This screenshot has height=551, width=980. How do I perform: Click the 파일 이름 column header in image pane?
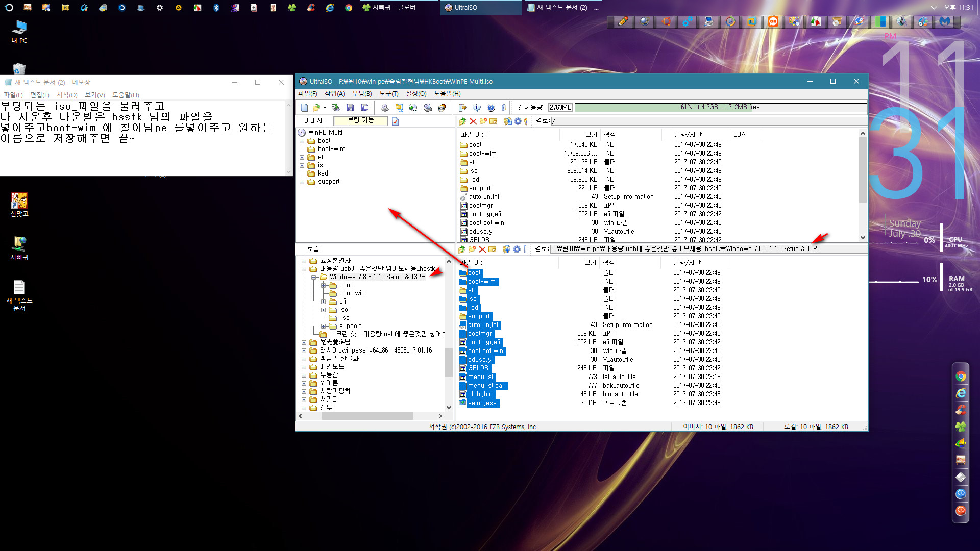508,135
